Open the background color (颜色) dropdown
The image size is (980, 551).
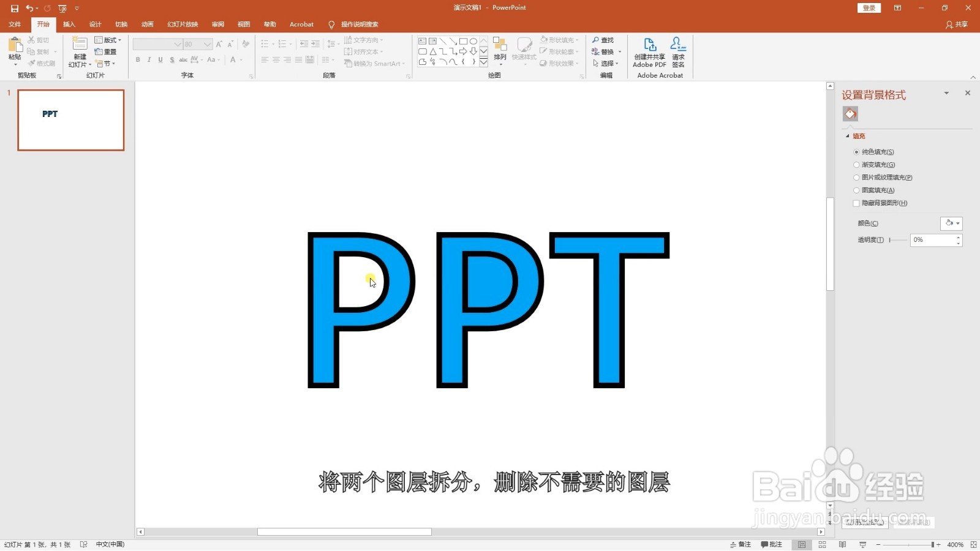[951, 223]
